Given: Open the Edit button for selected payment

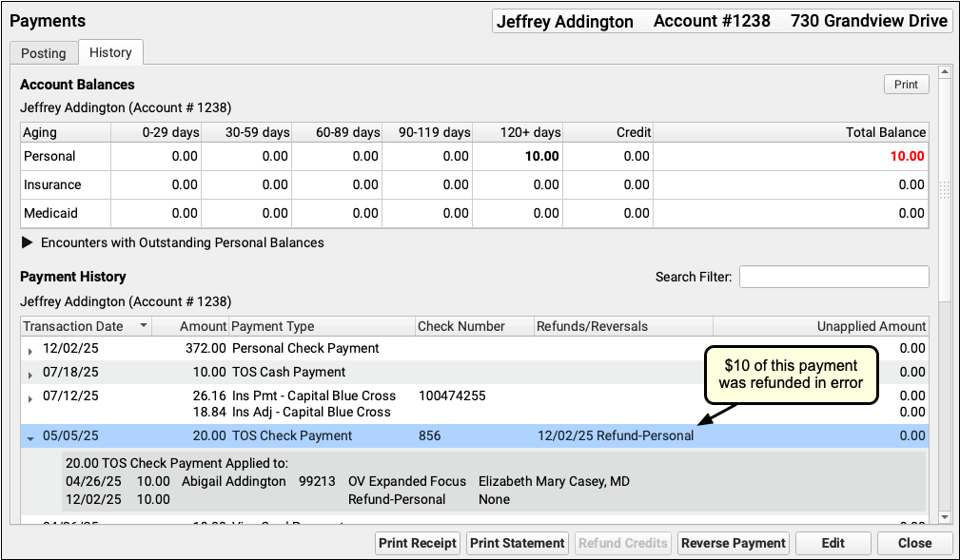Looking at the screenshot, I should click(833, 543).
